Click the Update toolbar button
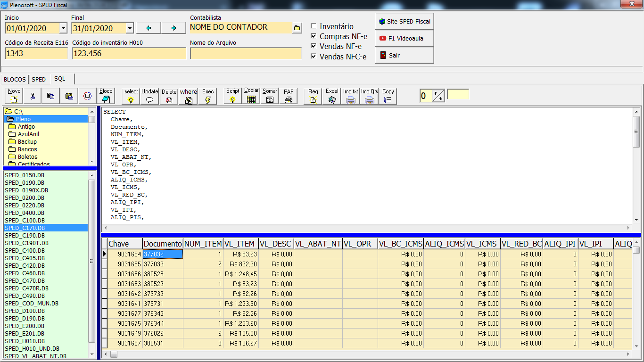 click(150, 96)
